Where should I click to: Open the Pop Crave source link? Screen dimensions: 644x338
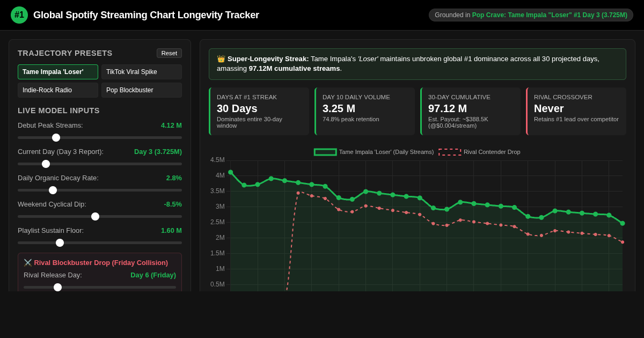(x=550, y=15)
